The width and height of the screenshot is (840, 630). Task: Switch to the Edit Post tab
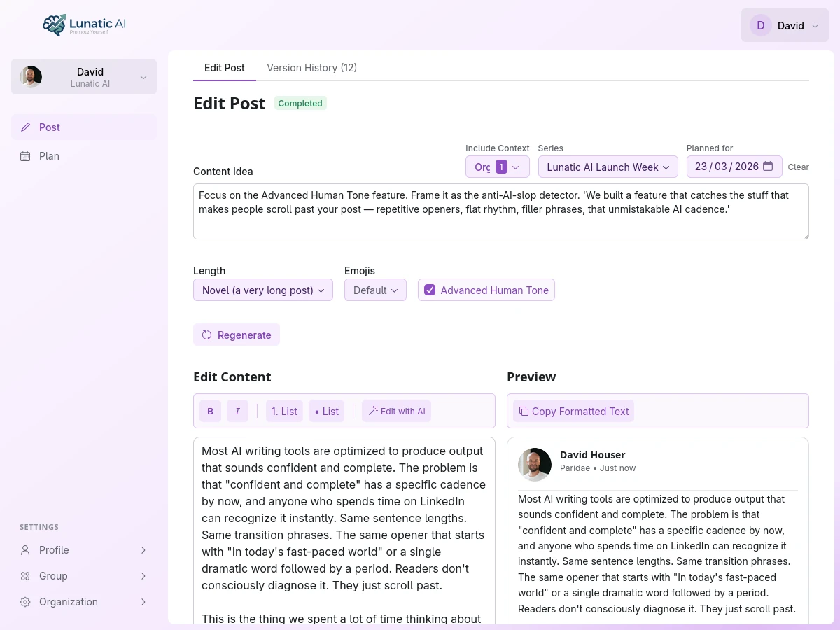click(225, 68)
